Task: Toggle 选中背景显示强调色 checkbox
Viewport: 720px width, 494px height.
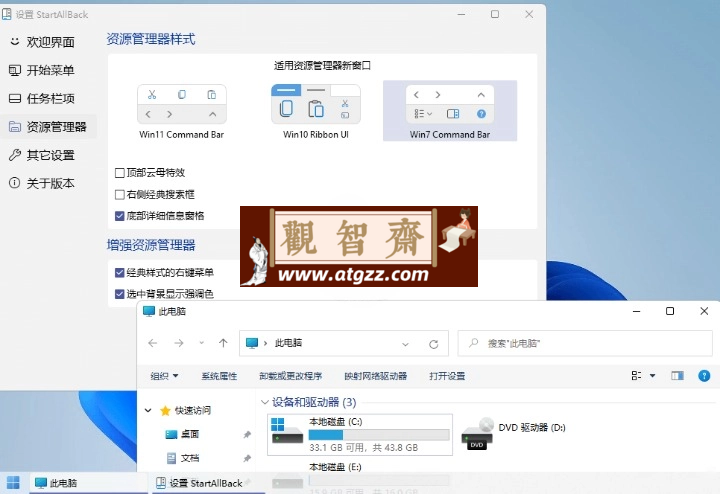Action: pyautogui.click(x=120, y=294)
